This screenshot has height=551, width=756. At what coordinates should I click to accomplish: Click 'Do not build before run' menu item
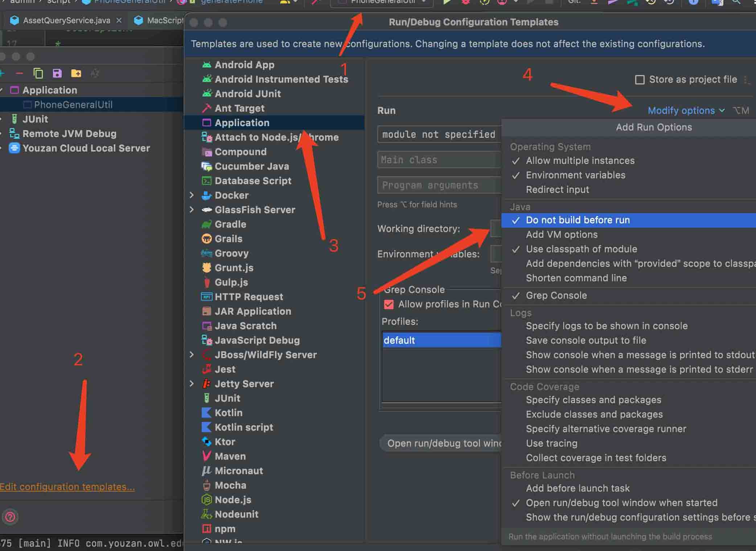point(578,220)
